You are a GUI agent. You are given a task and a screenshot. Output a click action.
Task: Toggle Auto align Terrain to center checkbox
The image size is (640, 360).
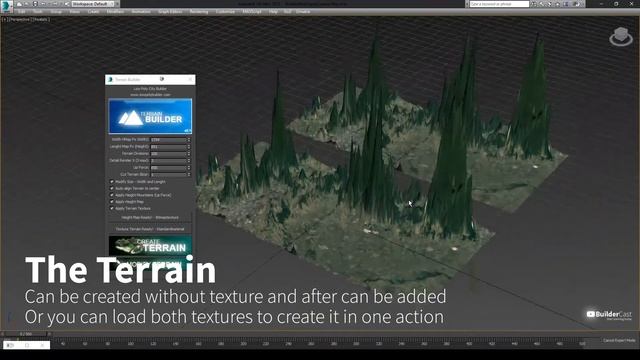(x=112, y=189)
